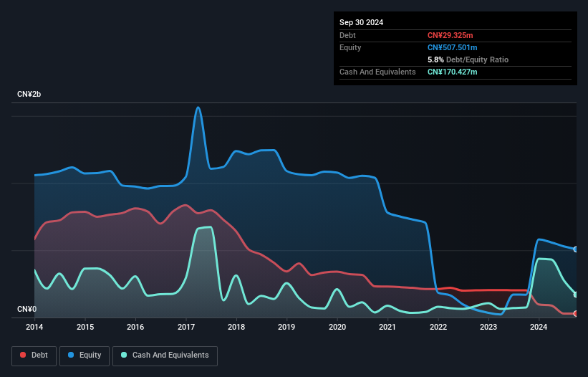Screen dimensions: 588x377
Task: Click the 2014 axis label
Action: 34,327
